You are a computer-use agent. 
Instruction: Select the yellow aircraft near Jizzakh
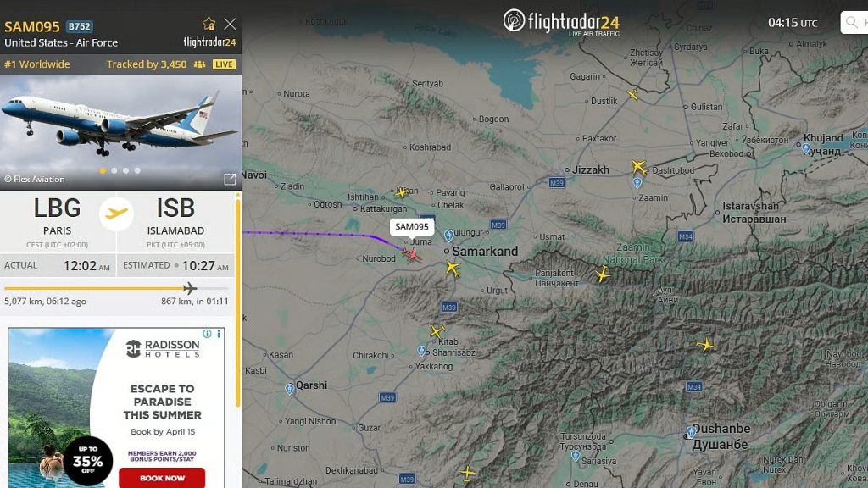coord(639,167)
